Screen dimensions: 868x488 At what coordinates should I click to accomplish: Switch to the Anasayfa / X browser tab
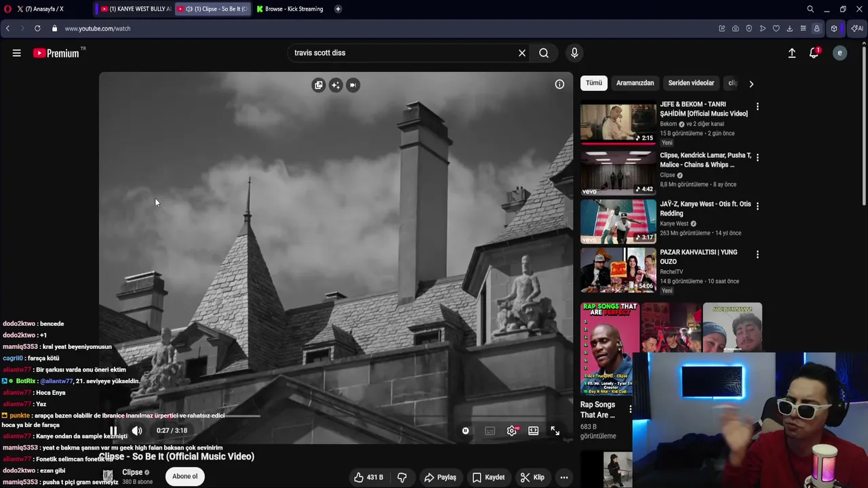47,9
